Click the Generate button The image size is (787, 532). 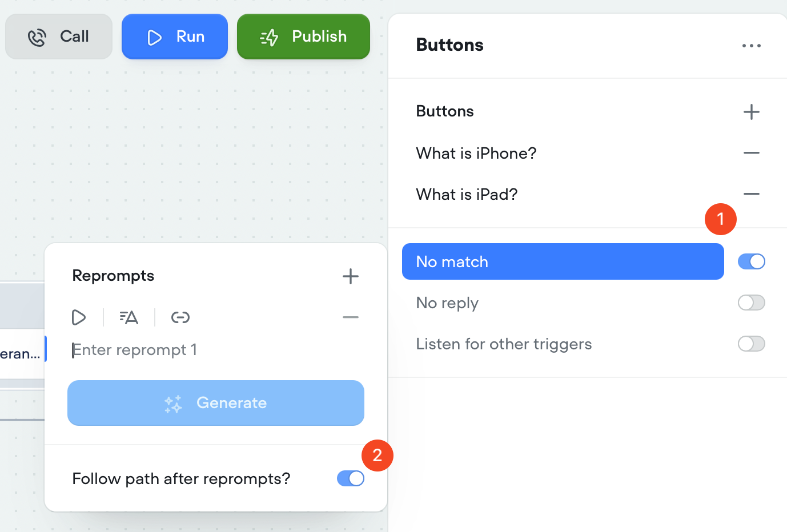click(x=216, y=403)
